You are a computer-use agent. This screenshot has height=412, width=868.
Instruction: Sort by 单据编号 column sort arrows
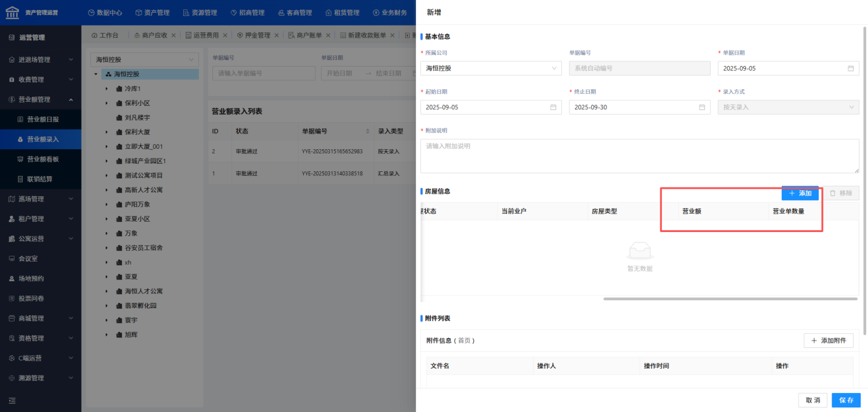pos(367,131)
